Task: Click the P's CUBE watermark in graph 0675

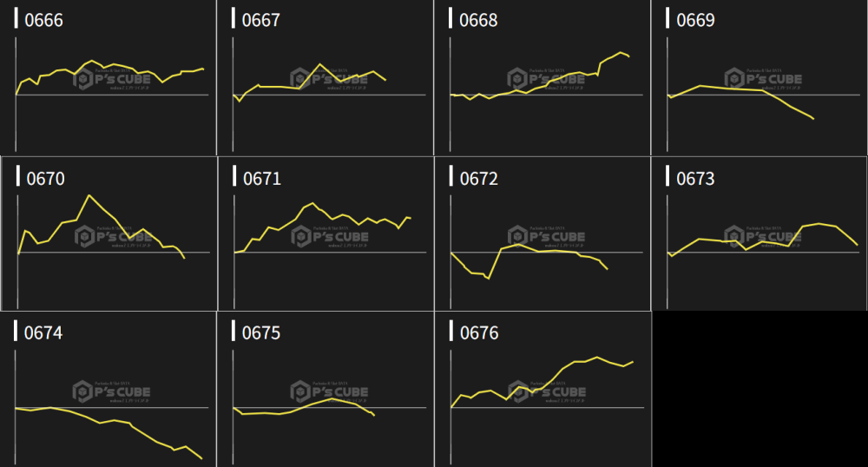Action: (x=329, y=392)
